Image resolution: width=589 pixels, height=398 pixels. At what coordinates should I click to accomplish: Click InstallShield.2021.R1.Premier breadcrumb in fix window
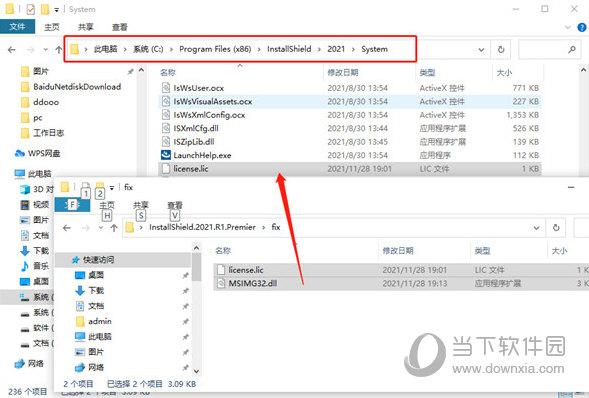click(x=202, y=227)
